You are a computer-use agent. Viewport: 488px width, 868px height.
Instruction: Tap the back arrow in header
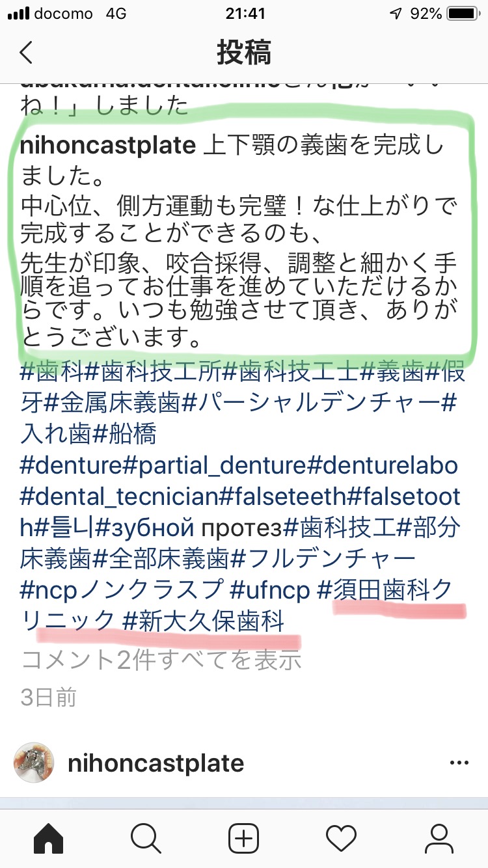point(26,53)
